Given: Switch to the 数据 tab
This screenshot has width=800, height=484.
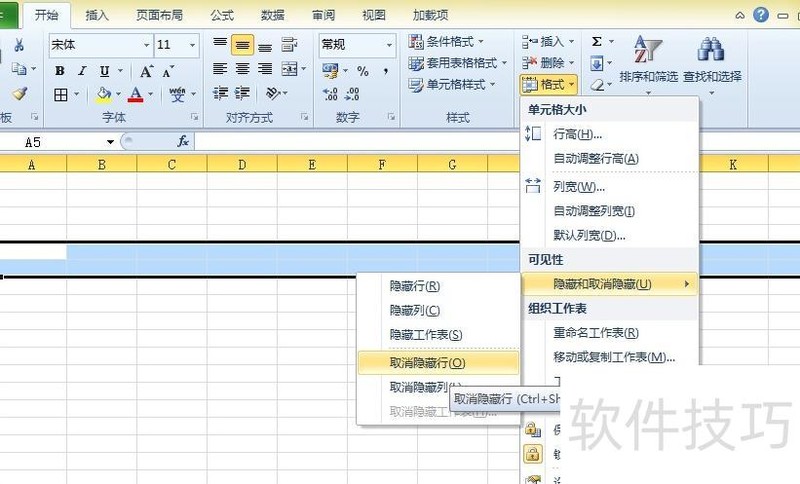Looking at the screenshot, I should click(272, 15).
